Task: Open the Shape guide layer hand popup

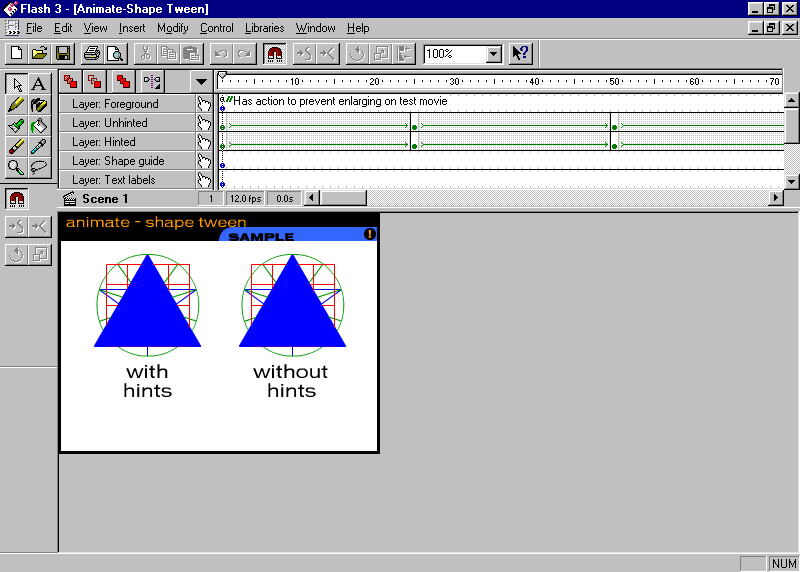Action: [x=204, y=161]
